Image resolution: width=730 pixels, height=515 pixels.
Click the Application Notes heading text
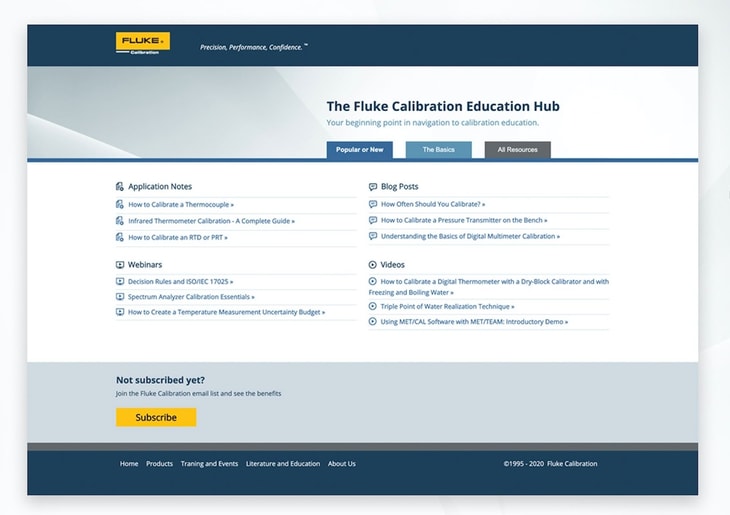coord(160,187)
